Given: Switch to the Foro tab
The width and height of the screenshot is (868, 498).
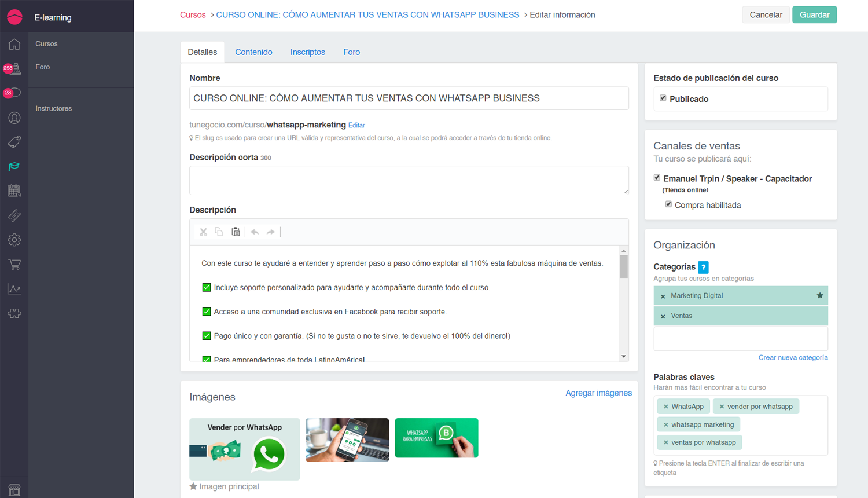Looking at the screenshot, I should pos(351,52).
